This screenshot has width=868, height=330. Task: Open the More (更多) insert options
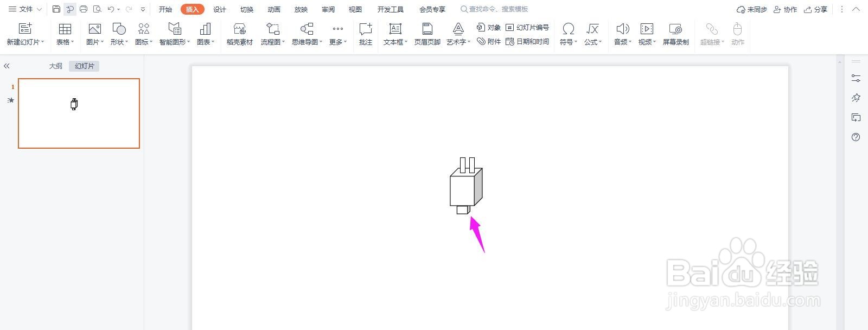[338, 34]
